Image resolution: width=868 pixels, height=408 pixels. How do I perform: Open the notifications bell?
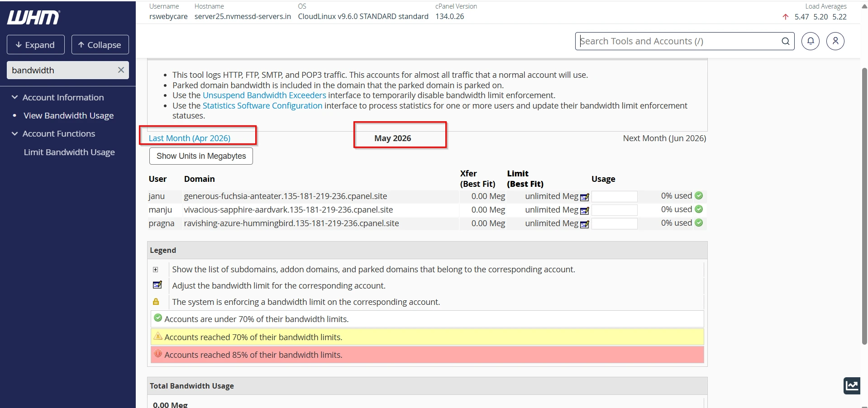pyautogui.click(x=810, y=41)
